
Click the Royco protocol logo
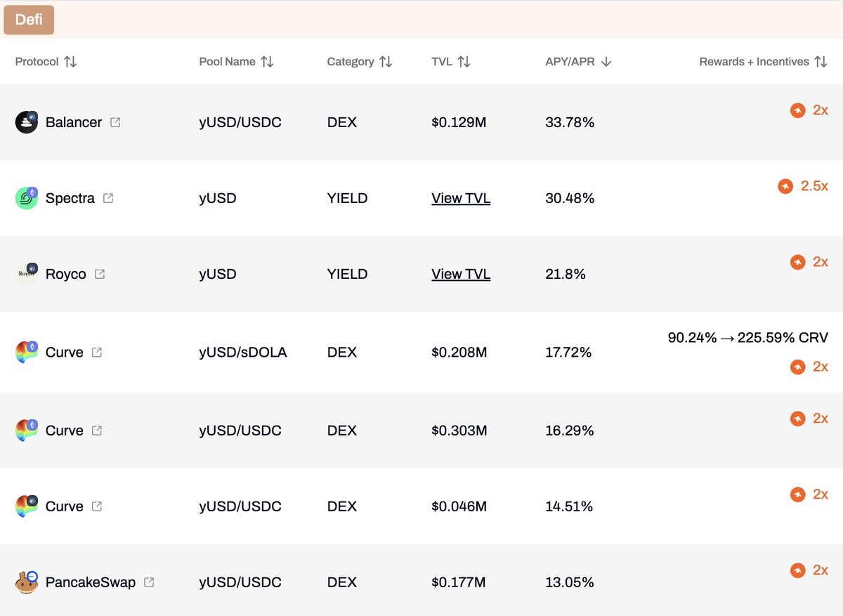(x=27, y=274)
